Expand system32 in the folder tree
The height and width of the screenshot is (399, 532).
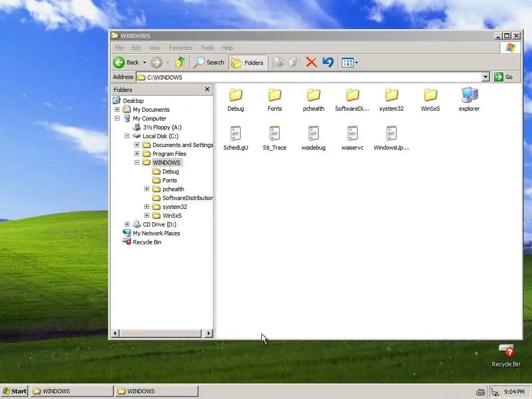click(147, 206)
